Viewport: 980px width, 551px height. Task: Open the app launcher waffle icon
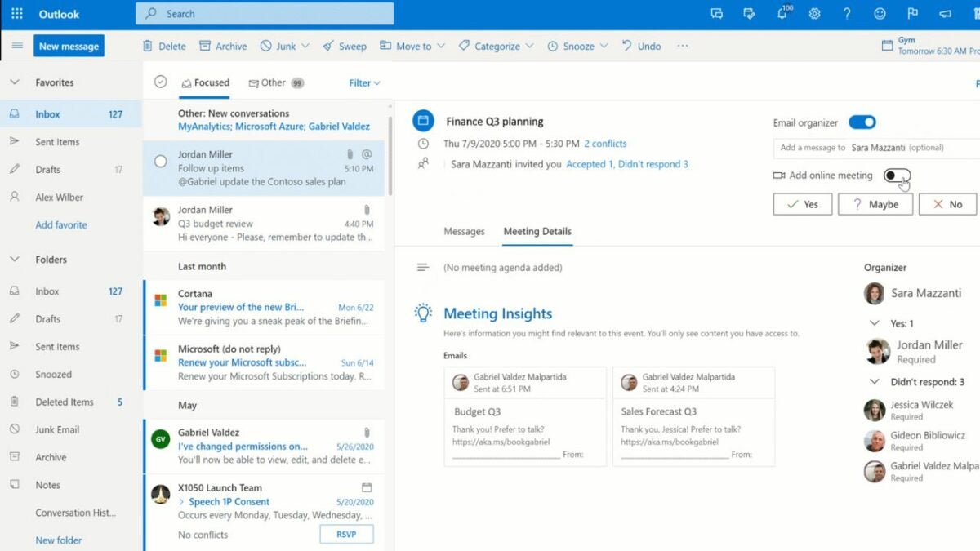(16, 14)
